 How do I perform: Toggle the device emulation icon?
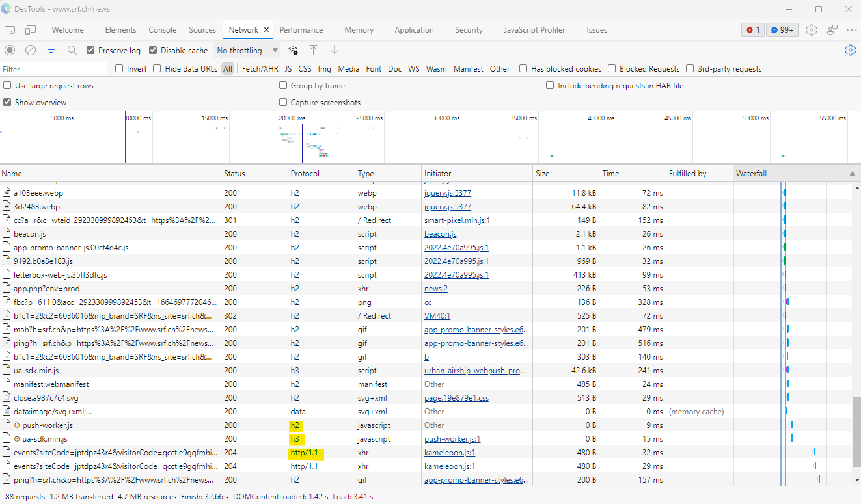pos(31,30)
